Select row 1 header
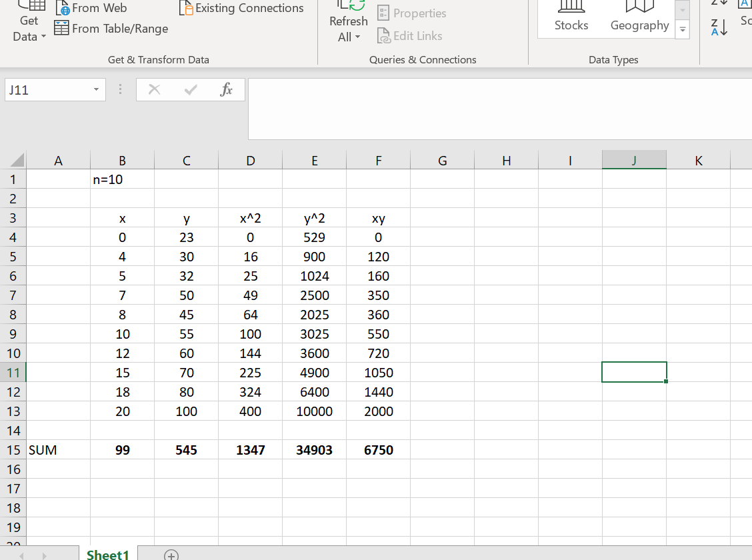Viewport: 752px width, 560px height. coord(13,179)
